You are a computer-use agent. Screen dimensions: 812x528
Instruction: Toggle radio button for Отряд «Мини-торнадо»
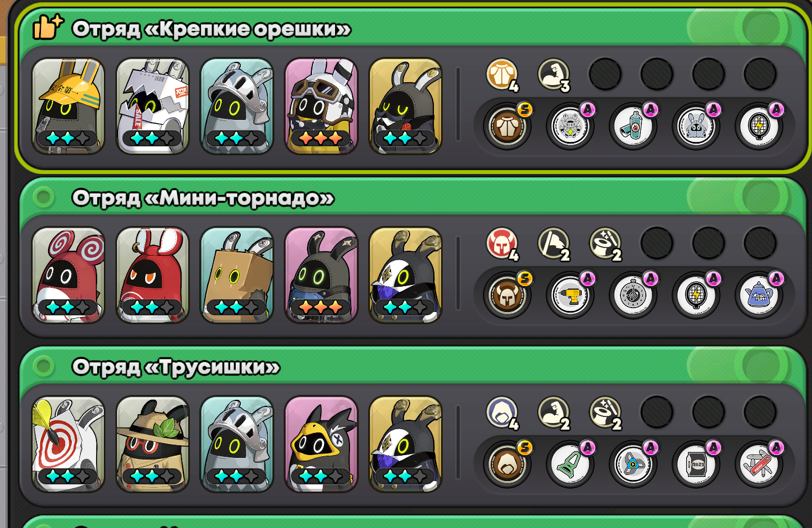pyautogui.click(x=43, y=197)
